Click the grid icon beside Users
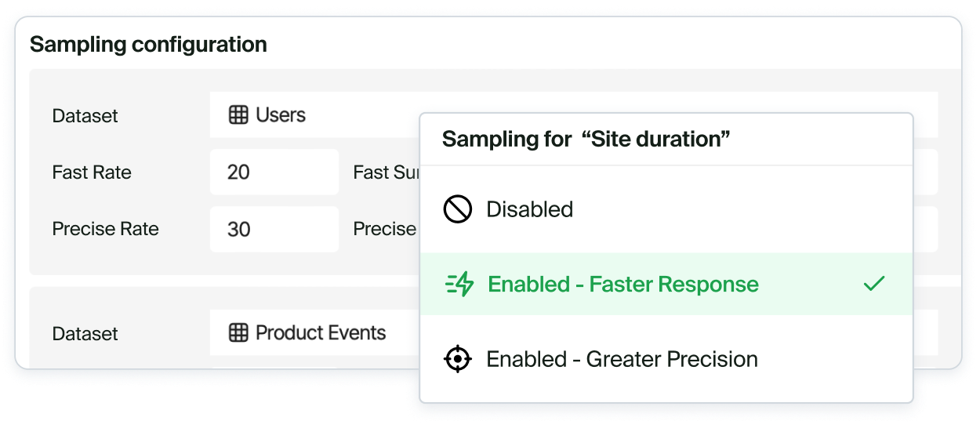This screenshot has width=980, height=439. (238, 115)
